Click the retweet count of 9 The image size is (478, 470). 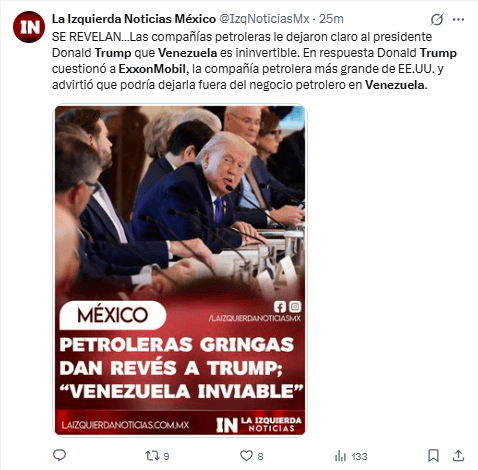coord(166,456)
